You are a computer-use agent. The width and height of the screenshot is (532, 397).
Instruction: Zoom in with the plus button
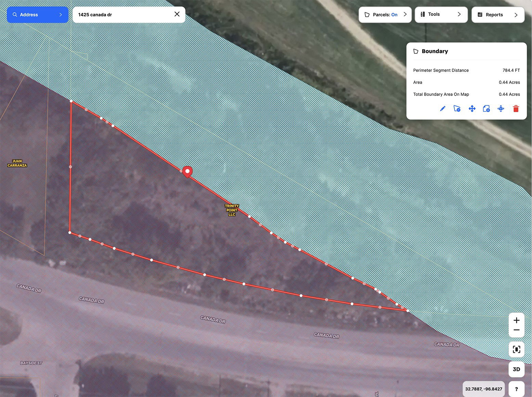coord(517,320)
